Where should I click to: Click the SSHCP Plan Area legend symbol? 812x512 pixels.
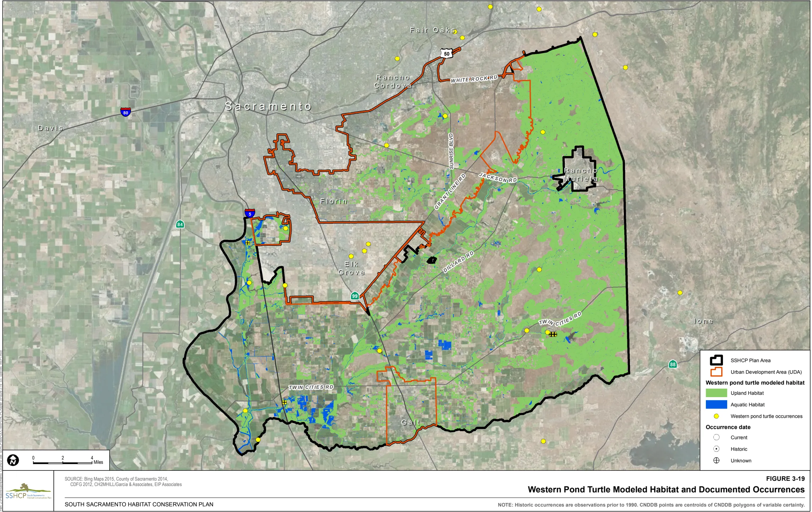pyautogui.click(x=716, y=360)
